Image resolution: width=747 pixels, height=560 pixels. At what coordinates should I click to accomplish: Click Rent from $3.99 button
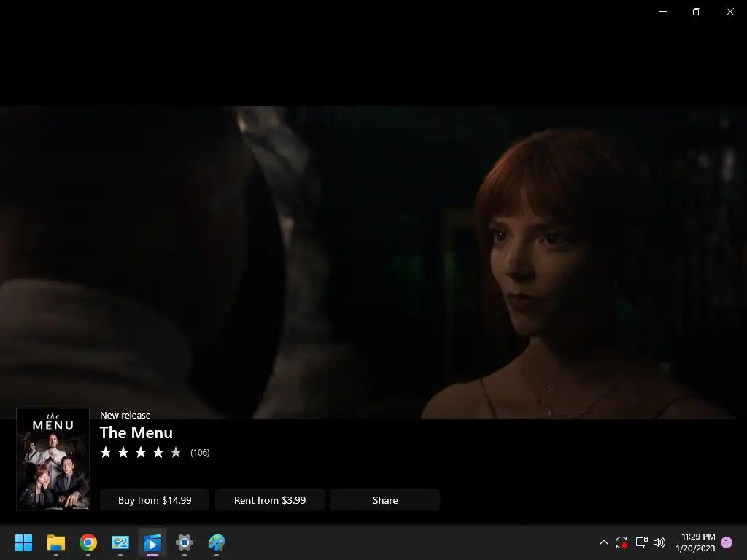point(270,500)
